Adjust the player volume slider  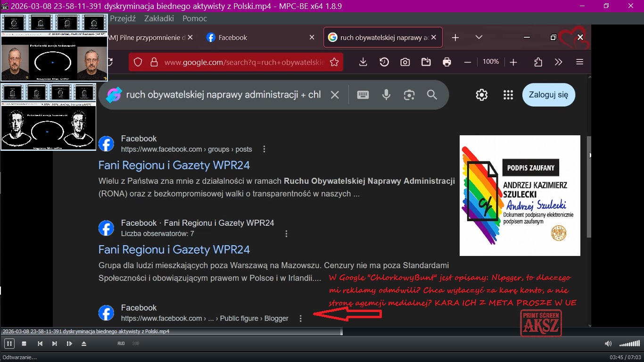coord(629,344)
